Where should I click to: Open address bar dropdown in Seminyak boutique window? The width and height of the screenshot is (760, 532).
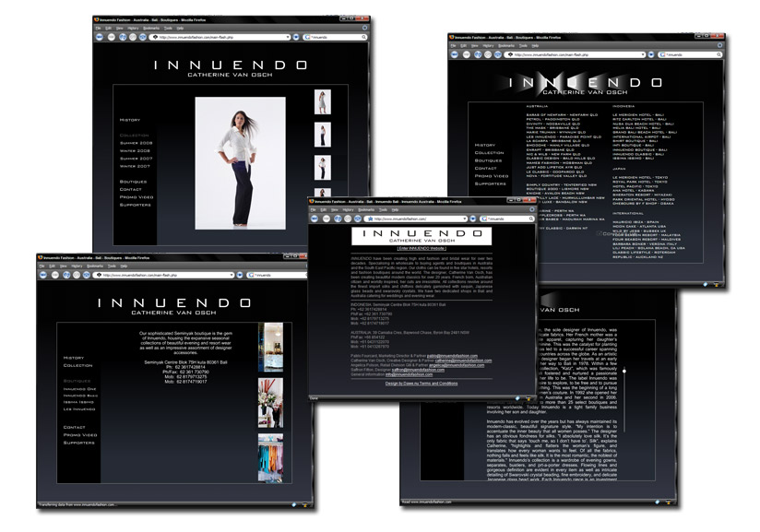click(x=232, y=275)
